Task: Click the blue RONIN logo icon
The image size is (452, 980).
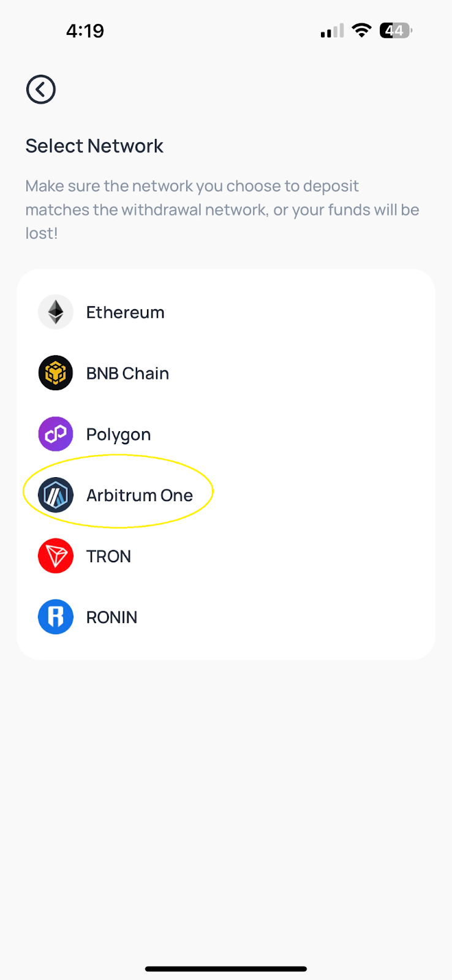Action: [56, 617]
